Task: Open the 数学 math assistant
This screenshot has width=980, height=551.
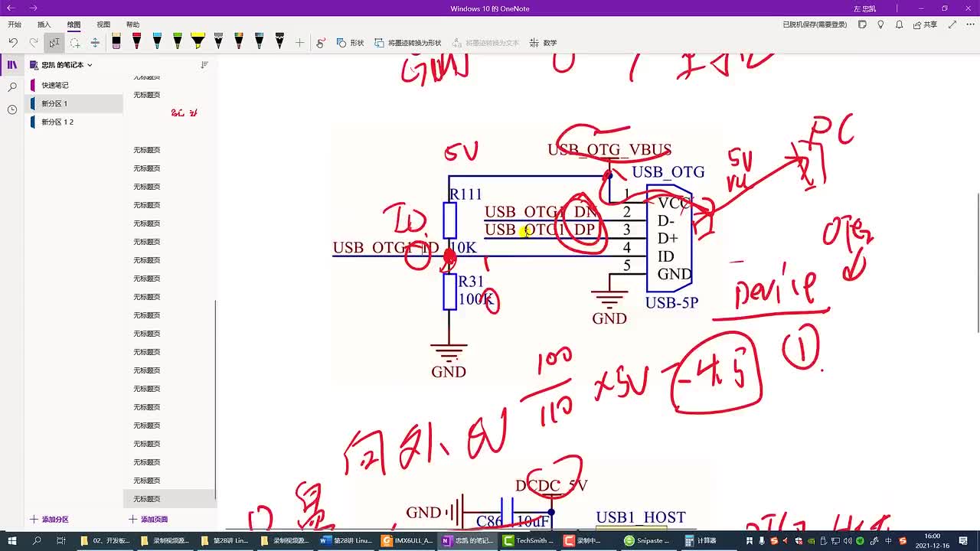Action: [x=543, y=43]
